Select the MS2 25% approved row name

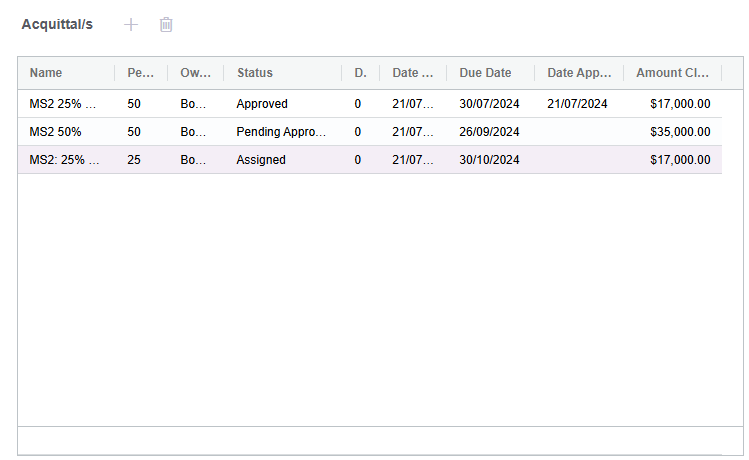point(63,104)
